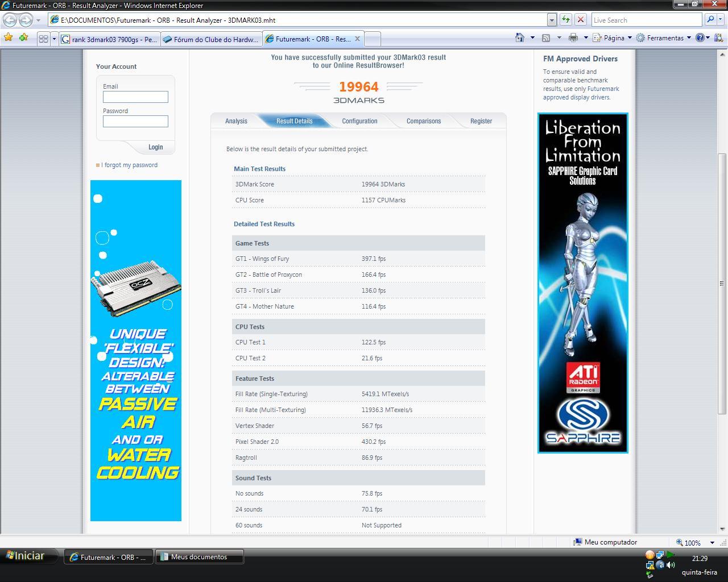Select the FM Approved Drivers heading
The width and height of the screenshot is (728, 582).
580,59
